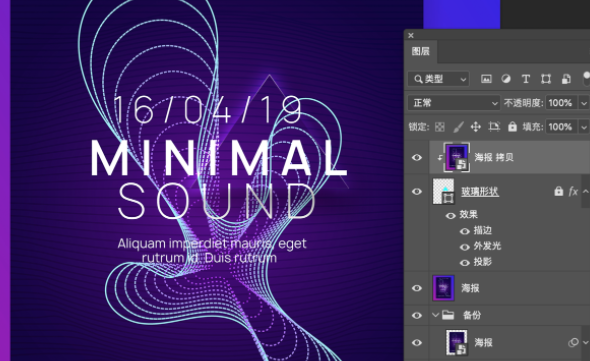Screen dimensions: 590x361
Task: Filter layers by type (T) icon
Action: pyautogui.click(x=526, y=79)
